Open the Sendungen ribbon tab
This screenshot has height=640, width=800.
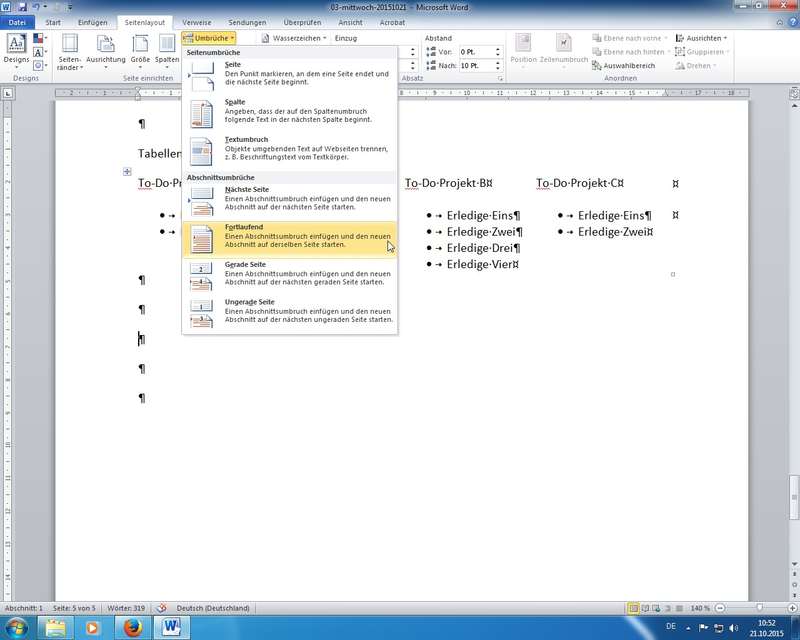(x=247, y=22)
